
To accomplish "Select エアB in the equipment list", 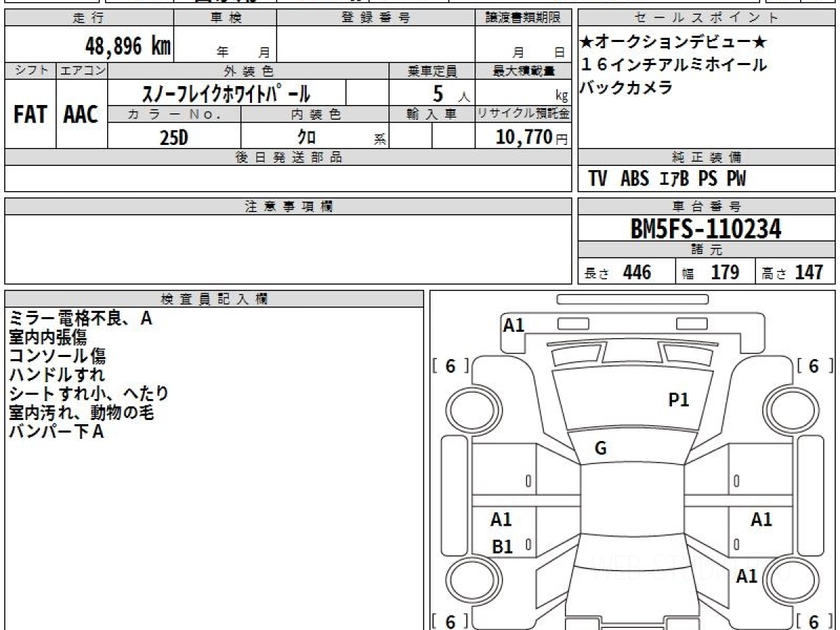I will click(675, 179).
